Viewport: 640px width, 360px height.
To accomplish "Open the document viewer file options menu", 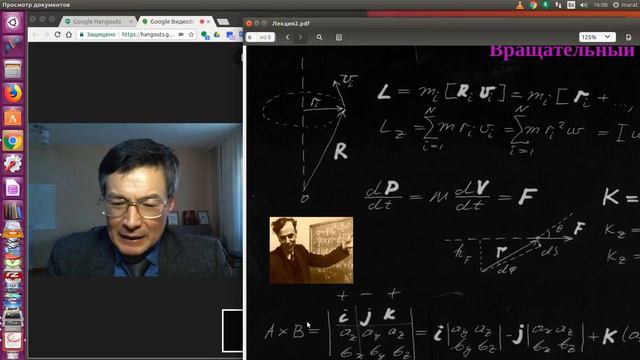I will tap(629, 37).
